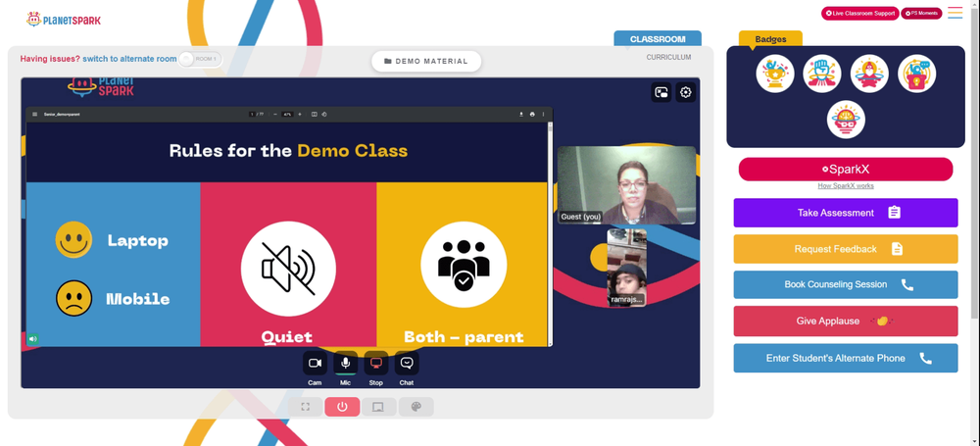980x446 pixels.
Task: Switch to the CURRICULUM tab
Action: click(x=668, y=57)
